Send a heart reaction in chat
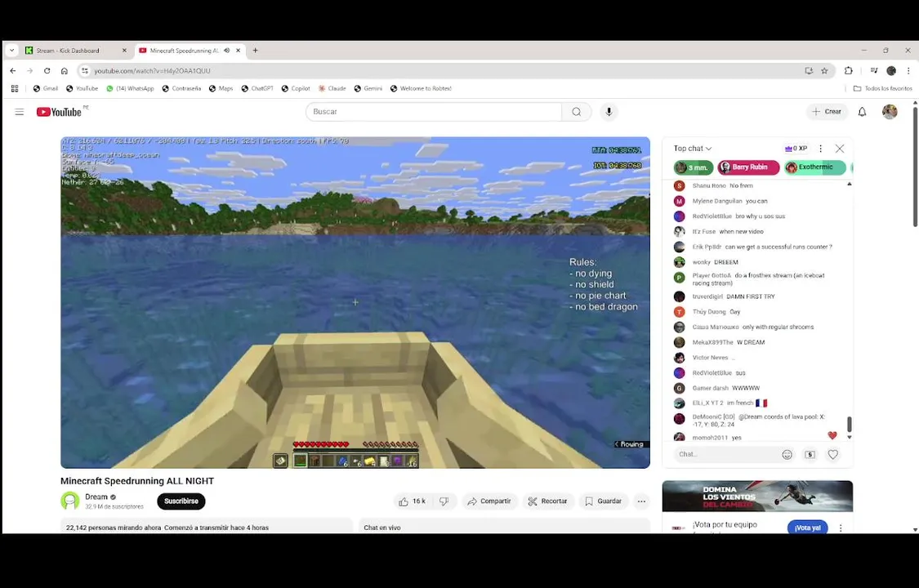The image size is (919, 588). 833,454
